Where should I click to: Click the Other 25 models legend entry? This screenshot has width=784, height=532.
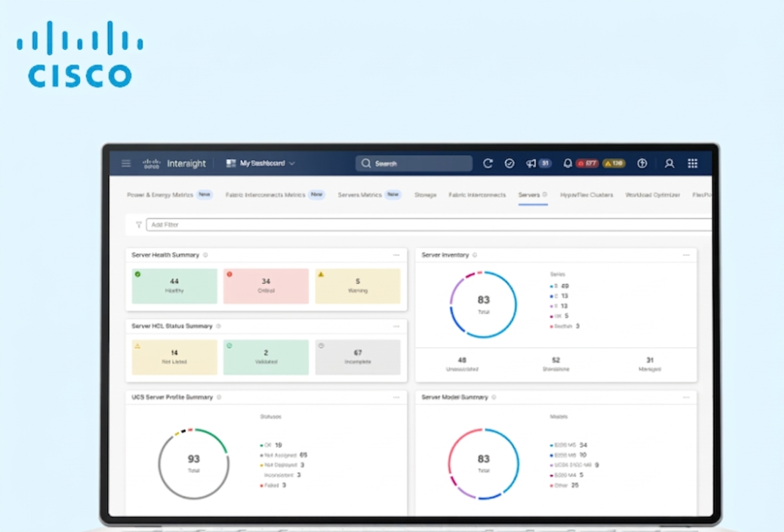565,485
